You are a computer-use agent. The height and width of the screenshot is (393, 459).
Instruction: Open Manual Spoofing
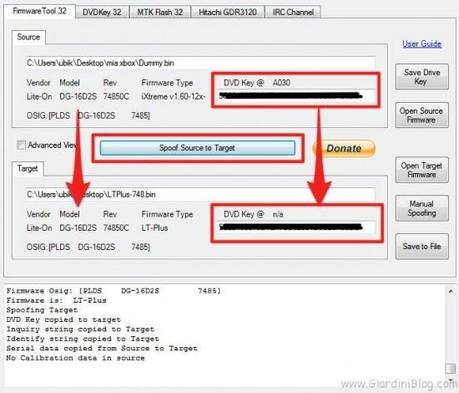point(422,208)
